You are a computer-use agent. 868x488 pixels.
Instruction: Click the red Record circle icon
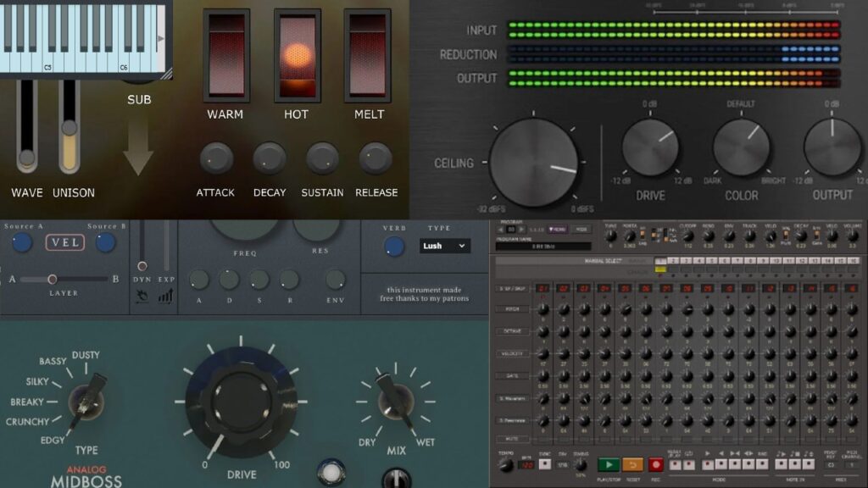tap(658, 464)
